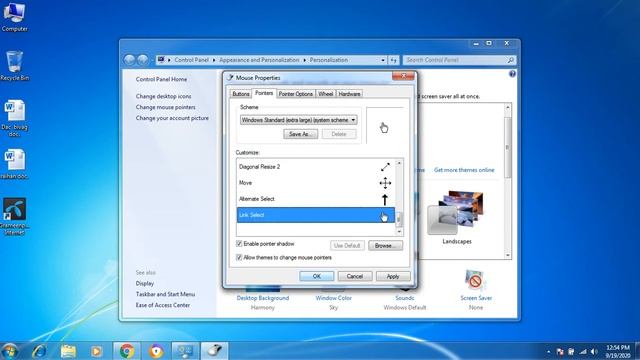Show hidden tray icons arrow

[548, 351]
